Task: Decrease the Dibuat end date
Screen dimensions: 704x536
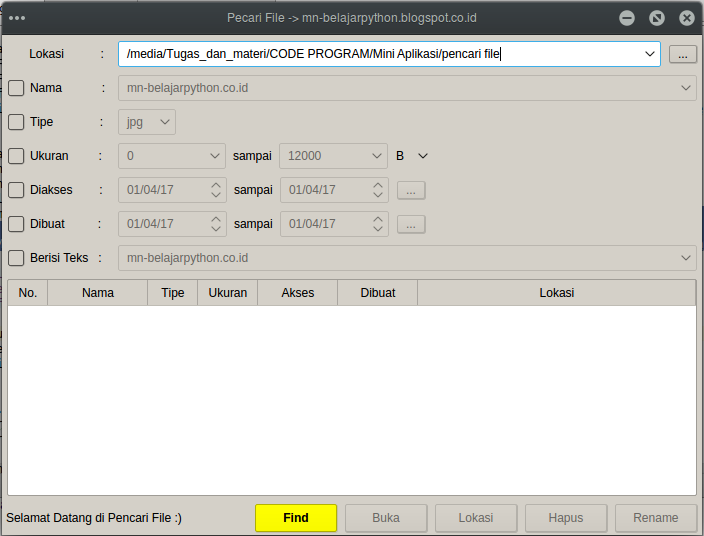Action: 378,229
